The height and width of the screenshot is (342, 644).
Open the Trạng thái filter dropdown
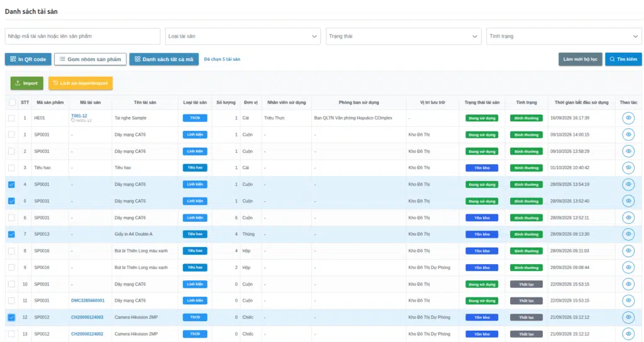tap(403, 36)
